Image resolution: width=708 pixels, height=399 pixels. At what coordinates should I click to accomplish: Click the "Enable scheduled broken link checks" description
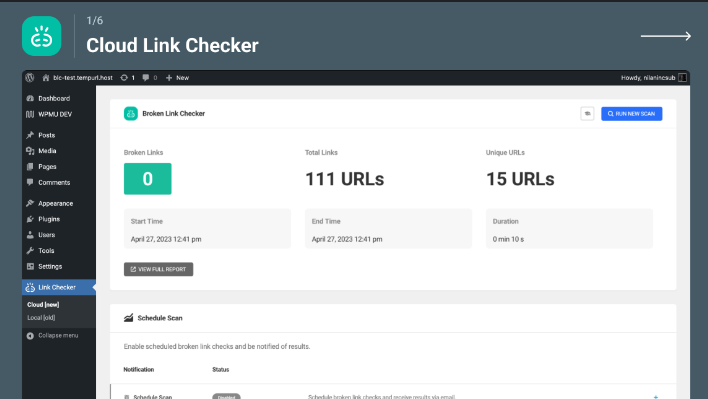pyautogui.click(x=217, y=347)
